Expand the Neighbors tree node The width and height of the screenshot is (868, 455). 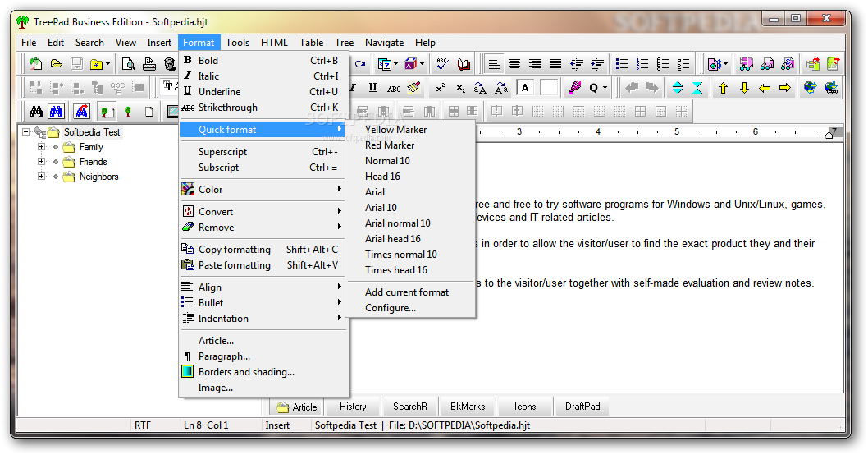42,177
